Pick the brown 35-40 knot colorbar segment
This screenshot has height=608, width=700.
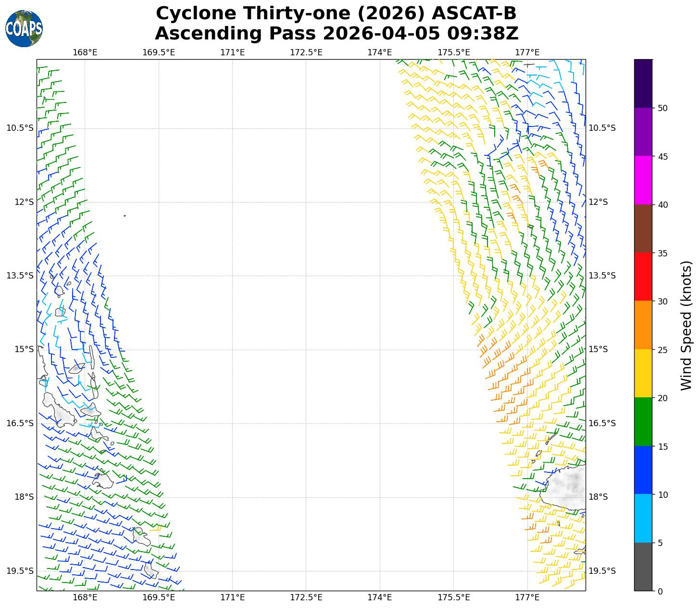tap(643, 228)
